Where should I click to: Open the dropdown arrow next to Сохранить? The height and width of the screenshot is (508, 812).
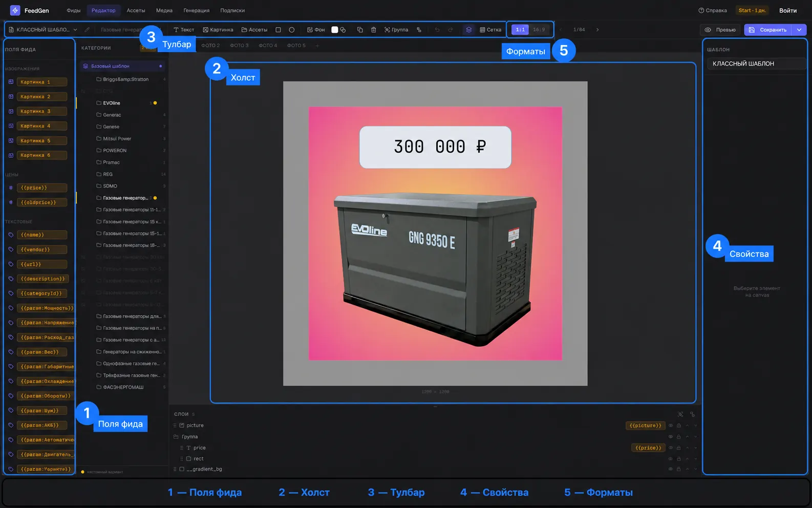pos(799,30)
